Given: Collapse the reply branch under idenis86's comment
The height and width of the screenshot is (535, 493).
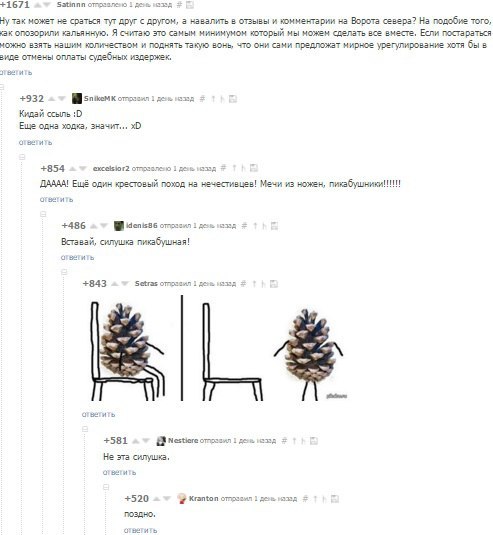Looking at the screenshot, I should 64,272.
